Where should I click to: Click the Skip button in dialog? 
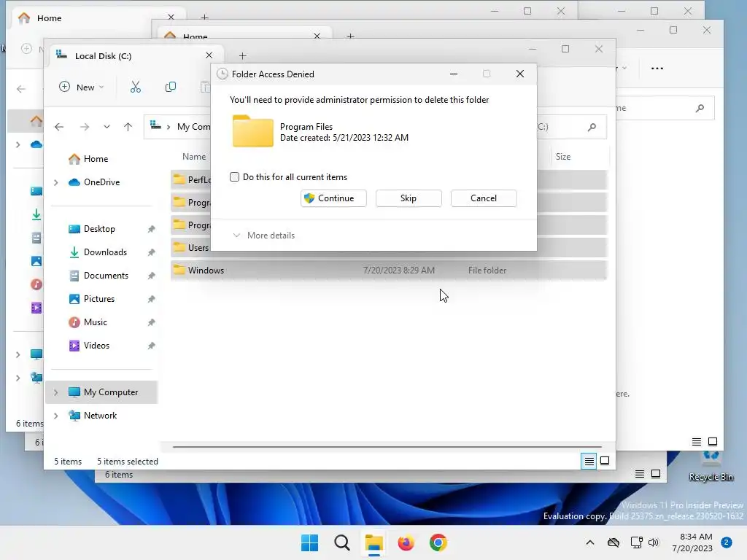pyautogui.click(x=409, y=198)
